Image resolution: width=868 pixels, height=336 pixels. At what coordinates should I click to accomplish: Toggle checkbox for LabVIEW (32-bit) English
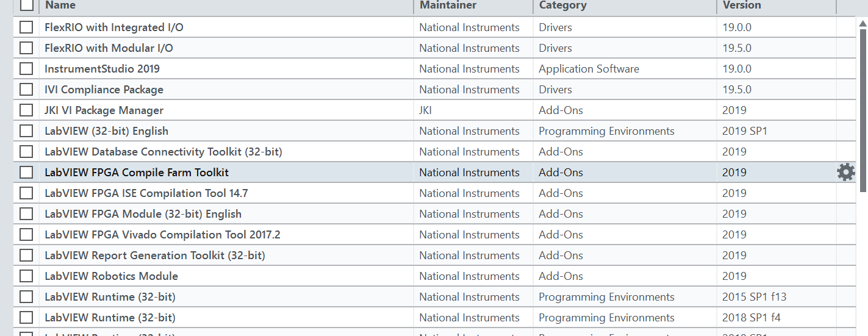[26, 131]
